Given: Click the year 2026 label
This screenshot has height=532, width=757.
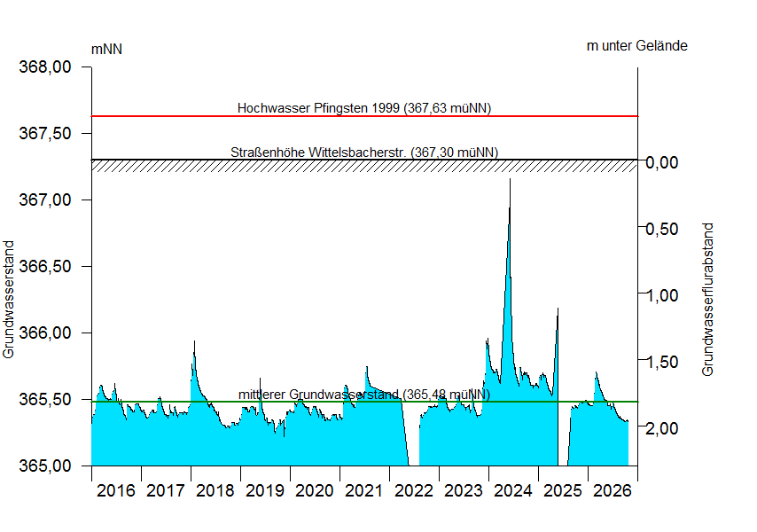Looking at the screenshot, I should pos(613,491).
